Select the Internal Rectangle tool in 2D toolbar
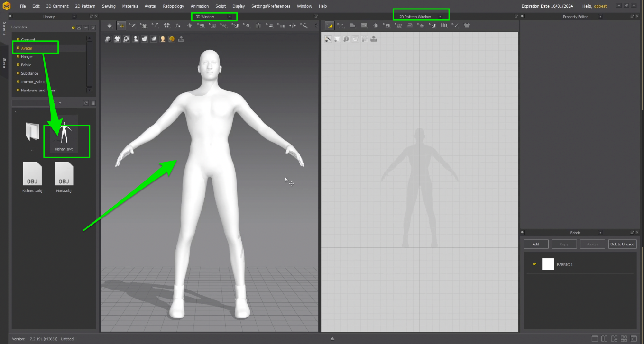 point(364,26)
